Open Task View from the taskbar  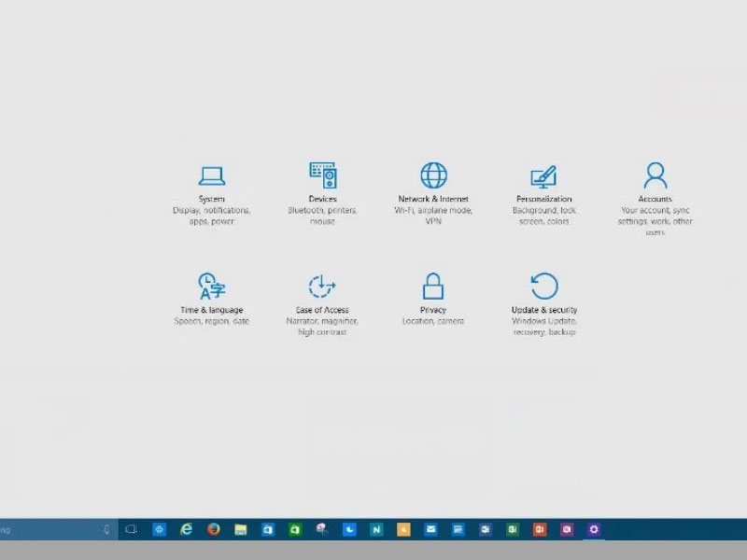coord(131,529)
